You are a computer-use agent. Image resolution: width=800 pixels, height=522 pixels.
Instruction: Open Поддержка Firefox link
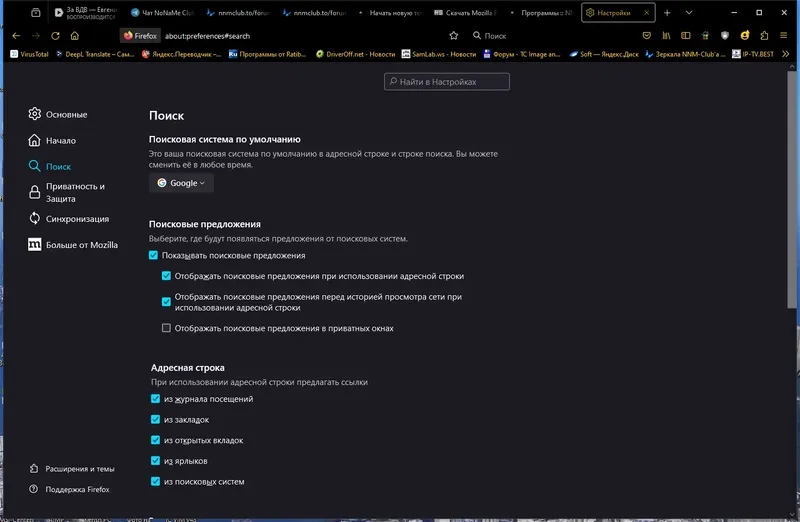point(69,489)
